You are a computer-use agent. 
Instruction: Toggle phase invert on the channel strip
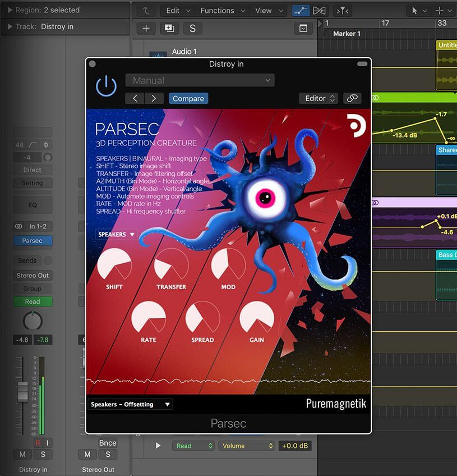pos(46,145)
